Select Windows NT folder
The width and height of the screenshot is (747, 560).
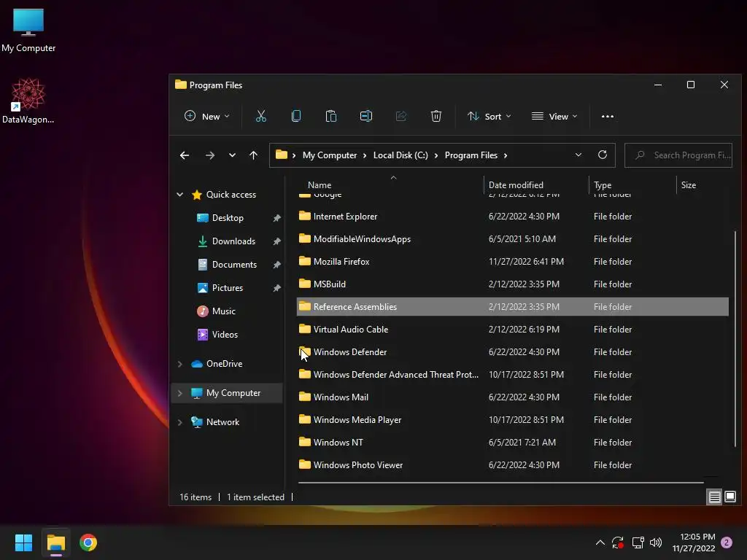point(513,443)
